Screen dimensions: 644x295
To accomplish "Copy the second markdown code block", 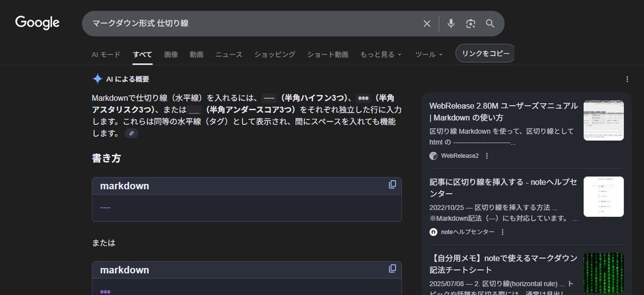I will click(392, 269).
